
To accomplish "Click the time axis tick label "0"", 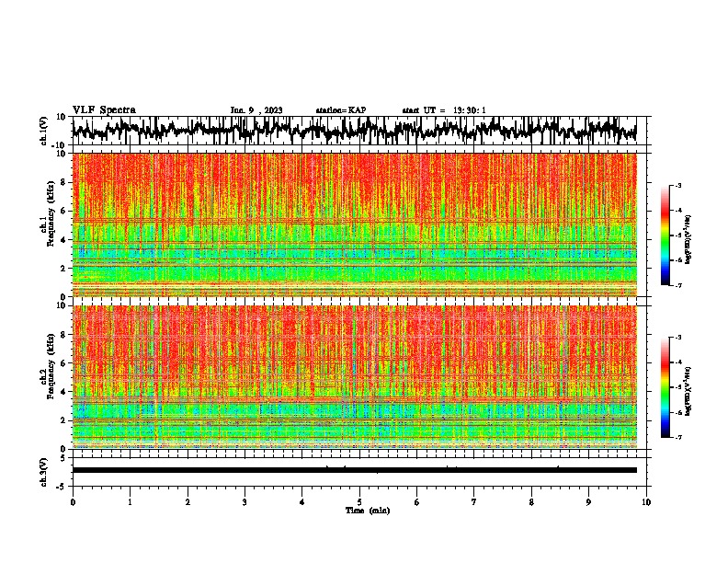I will coord(73,502).
